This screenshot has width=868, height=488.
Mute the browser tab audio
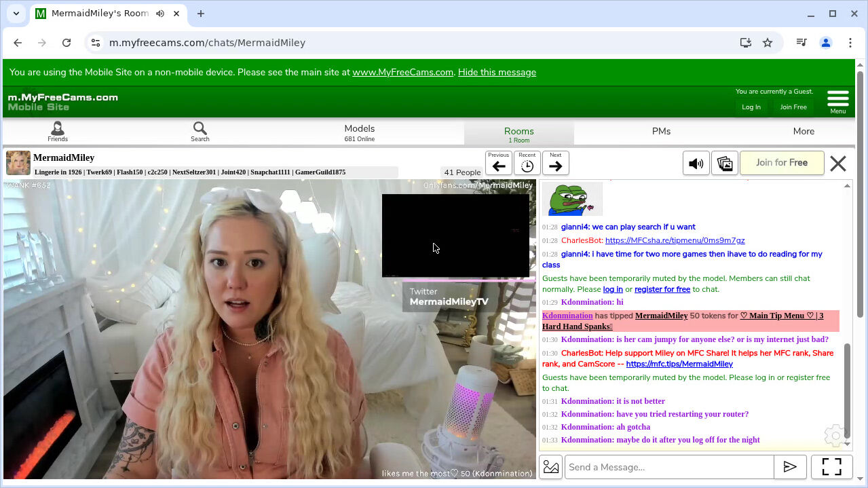(160, 14)
